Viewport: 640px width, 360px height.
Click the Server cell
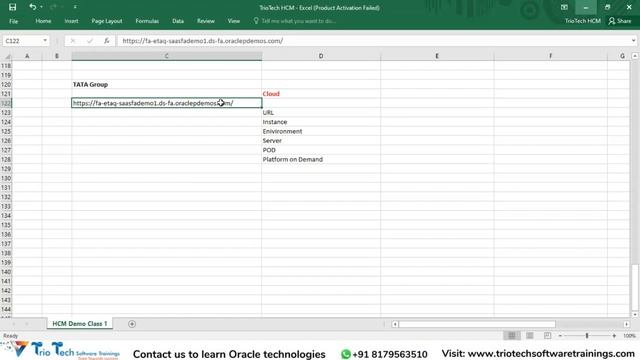point(321,141)
